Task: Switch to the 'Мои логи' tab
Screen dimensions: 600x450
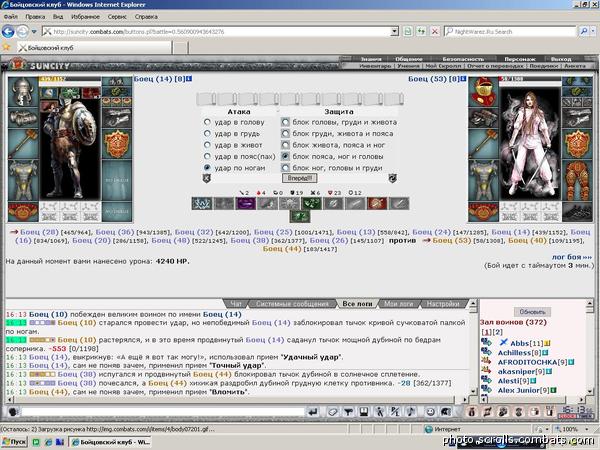Action: (398, 304)
